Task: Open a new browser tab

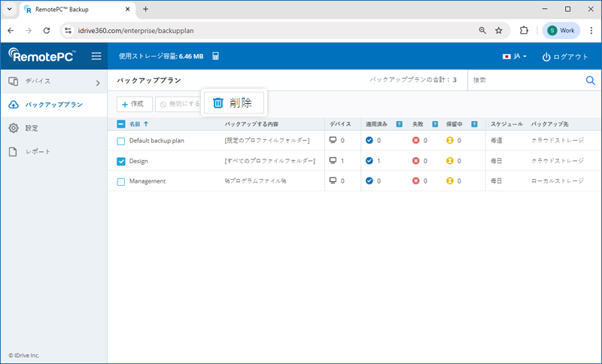Action: coord(145,9)
